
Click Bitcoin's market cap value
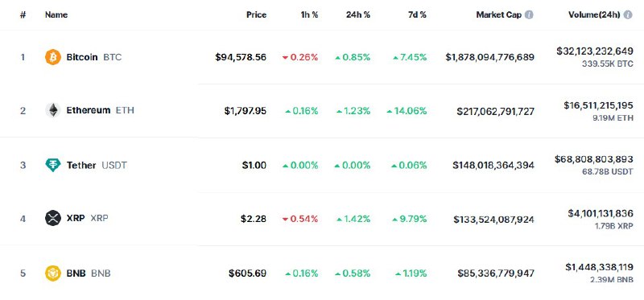pos(489,57)
